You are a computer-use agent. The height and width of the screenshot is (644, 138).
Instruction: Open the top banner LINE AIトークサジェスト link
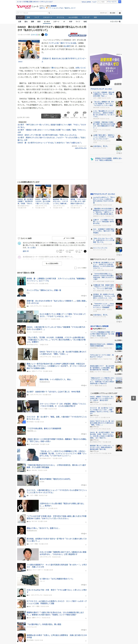tap(35, 2)
